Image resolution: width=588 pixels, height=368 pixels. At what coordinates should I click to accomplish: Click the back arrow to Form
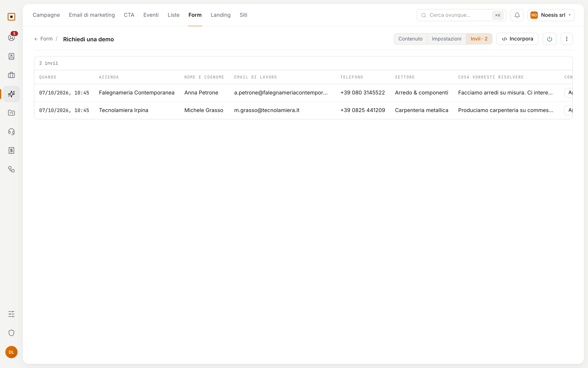(36, 39)
